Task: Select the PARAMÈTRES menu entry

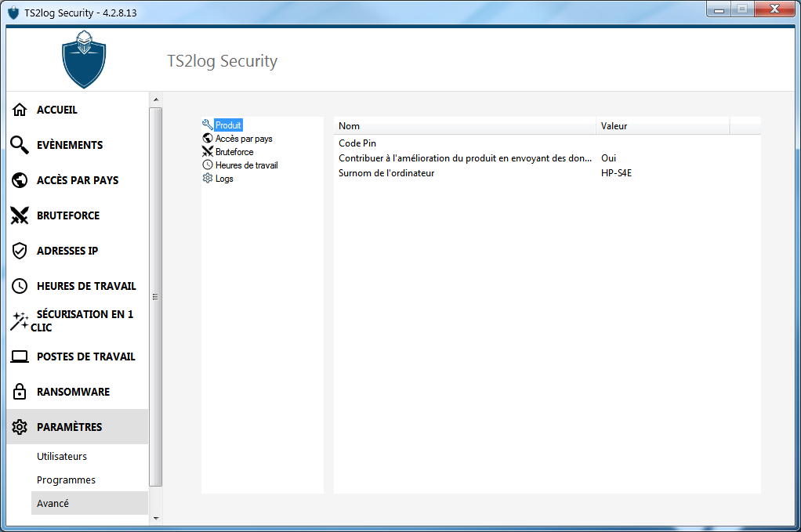Action: point(78,427)
